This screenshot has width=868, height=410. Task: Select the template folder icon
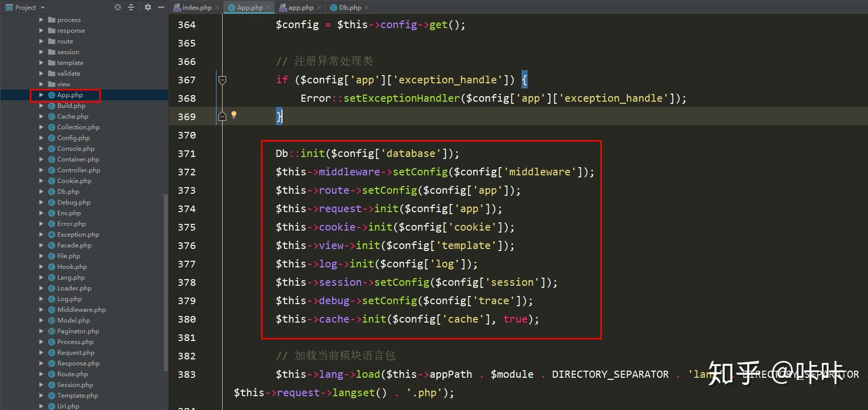pyautogui.click(x=52, y=63)
